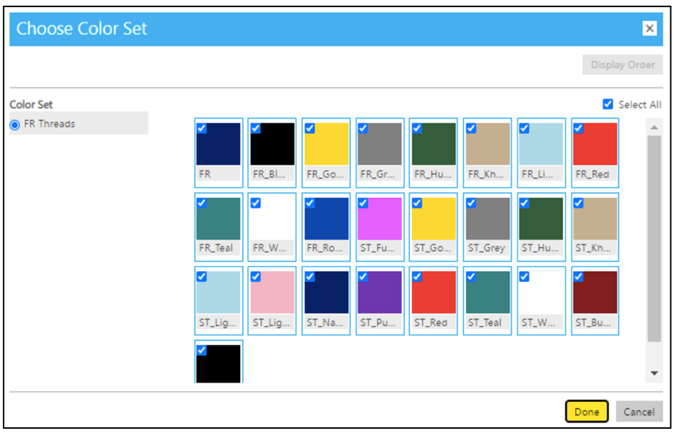
Task: Pick the purple ST_Pu swatch
Action: tap(379, 292)
